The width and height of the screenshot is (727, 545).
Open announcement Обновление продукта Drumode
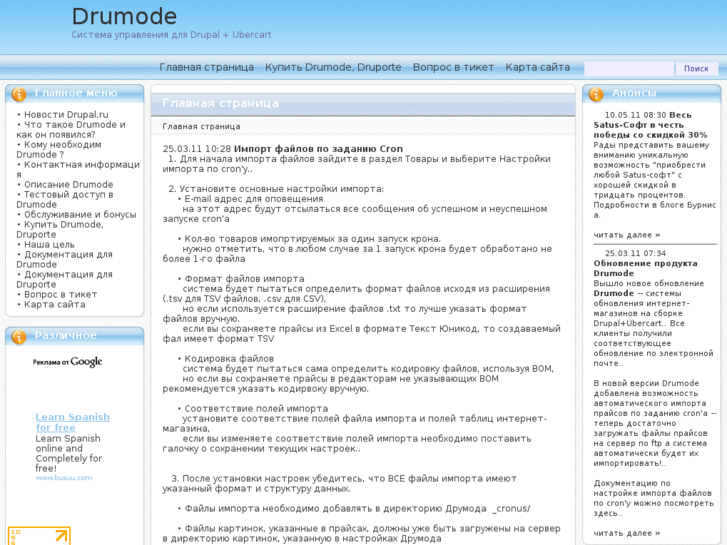point(645,268)
